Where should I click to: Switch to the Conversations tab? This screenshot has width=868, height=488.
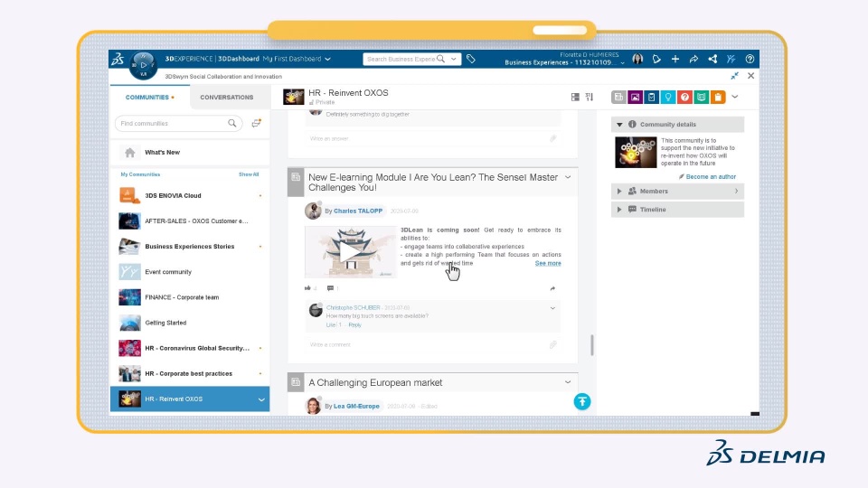point(226,98)
